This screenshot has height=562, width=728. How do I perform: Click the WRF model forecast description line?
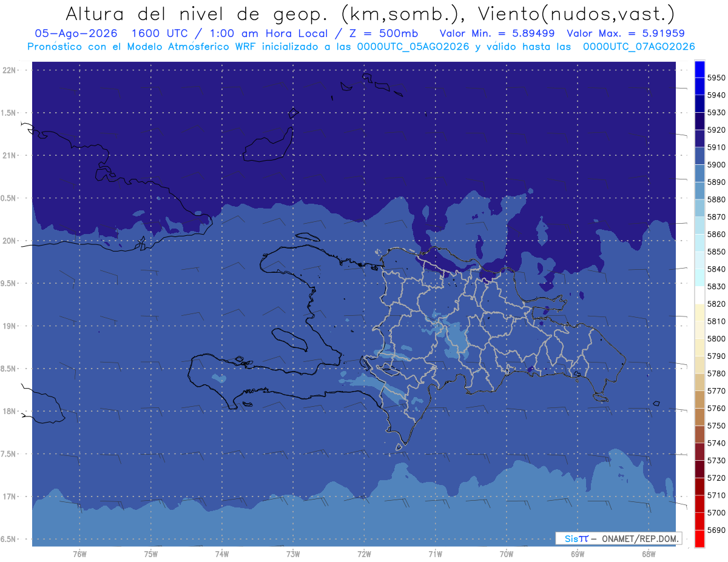tap(361, 47)
